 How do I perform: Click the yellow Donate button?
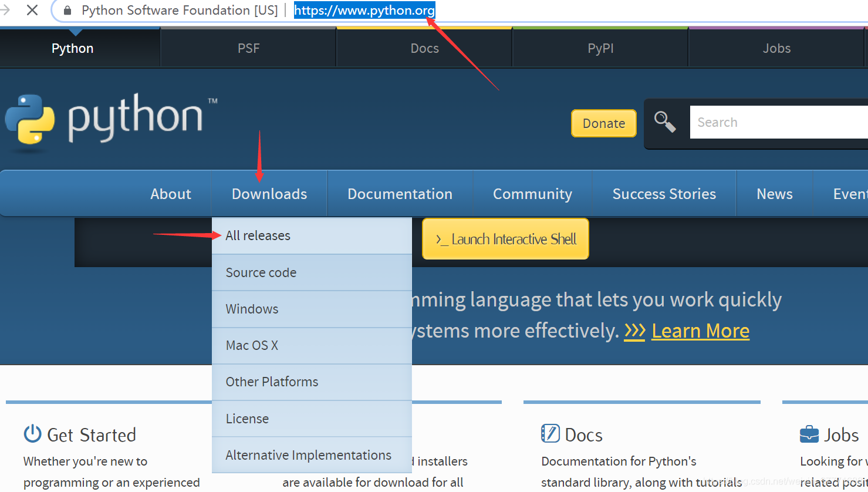604,123
